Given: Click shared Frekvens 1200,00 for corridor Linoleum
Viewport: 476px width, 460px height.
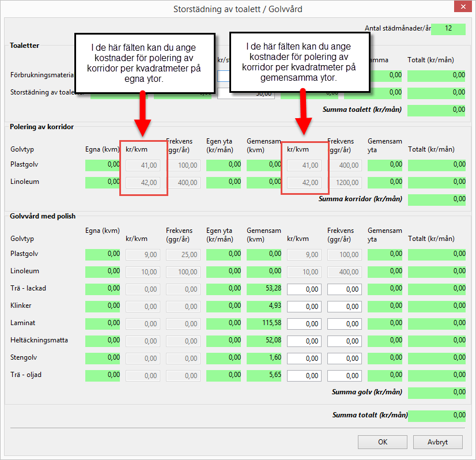Looking at the screenshot, I should pos(345,183).
